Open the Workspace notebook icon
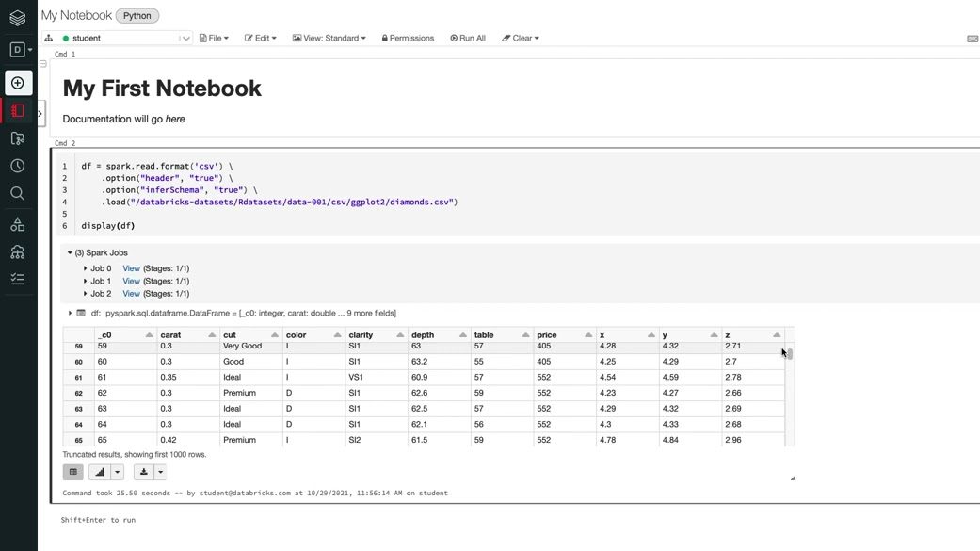 tap(17, 111)
